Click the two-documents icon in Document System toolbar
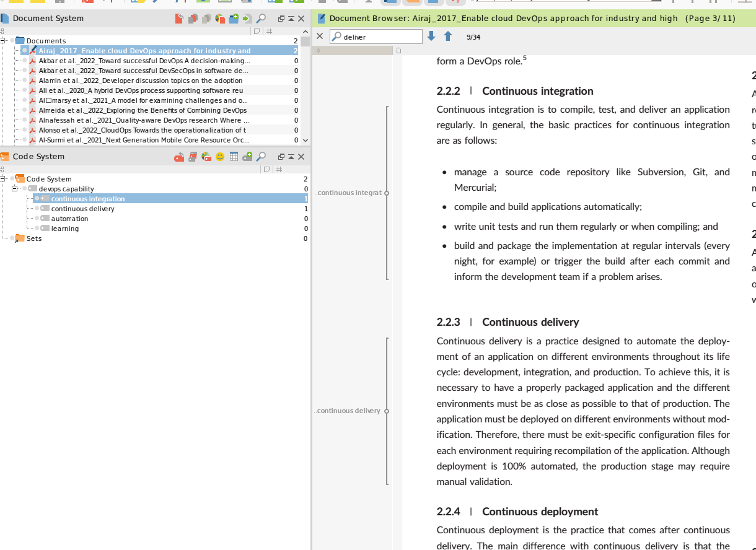The image size is (756, 550). pyautogui.click(x=193, y=19)
